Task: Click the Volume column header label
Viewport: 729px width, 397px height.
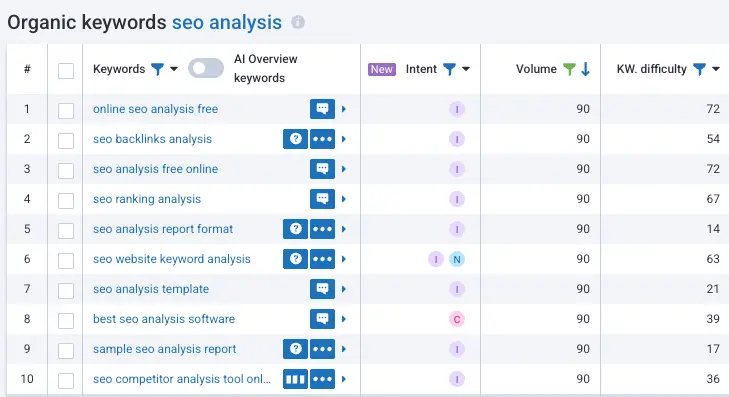Action: pos(536,69)
